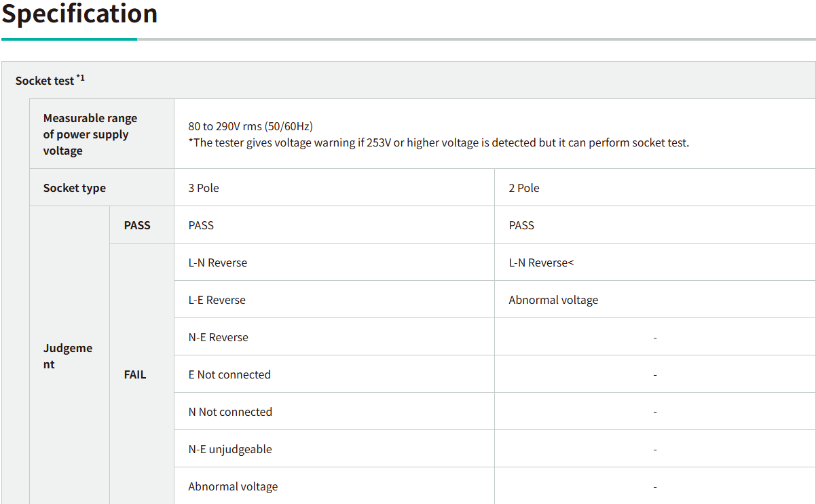
Task: Select the N Not connected cell
Action: click(x=230, y=412)
